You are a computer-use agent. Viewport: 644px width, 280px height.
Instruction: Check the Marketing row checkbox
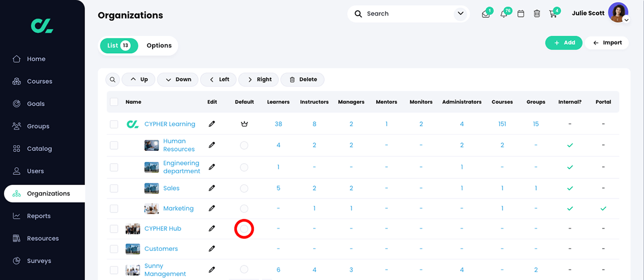pos(114,208)
